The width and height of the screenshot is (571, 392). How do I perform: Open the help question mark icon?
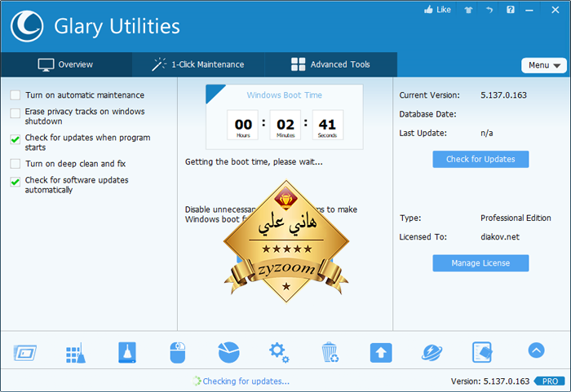[x=511, y=10]
